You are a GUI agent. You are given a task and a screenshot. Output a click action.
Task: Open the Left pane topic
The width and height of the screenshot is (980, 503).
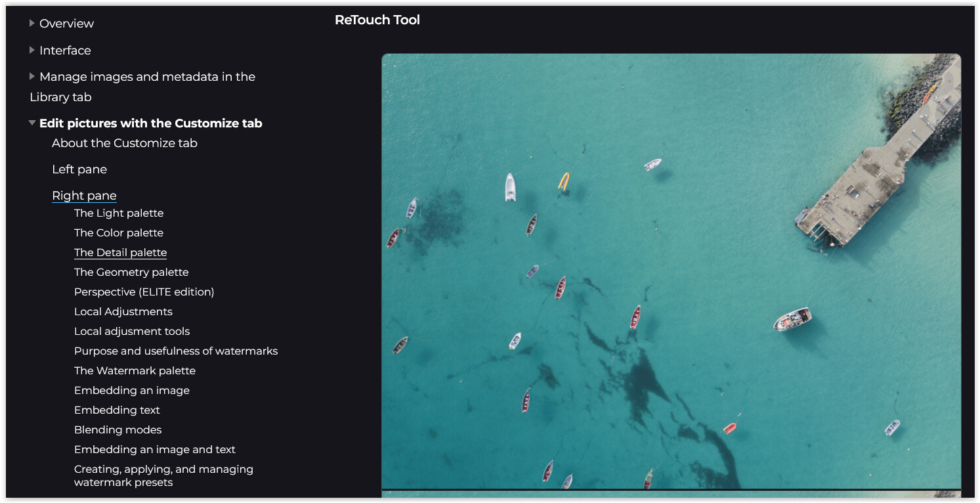[79, 169]
